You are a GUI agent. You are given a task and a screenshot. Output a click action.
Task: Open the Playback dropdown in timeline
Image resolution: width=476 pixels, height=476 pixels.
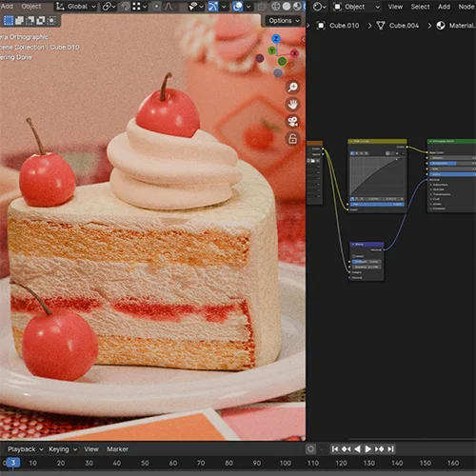tap(25, 449)
